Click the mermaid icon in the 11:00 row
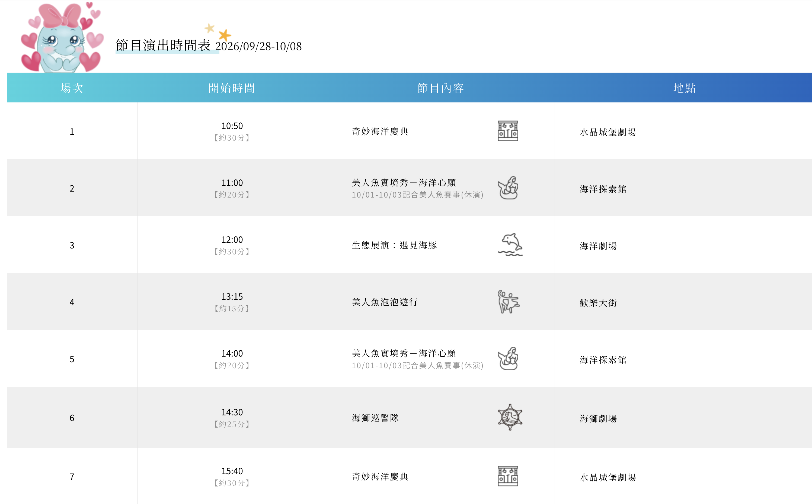The width and height of the screenshot is (812, 504). pyautogui.click(x=508, y=188)
